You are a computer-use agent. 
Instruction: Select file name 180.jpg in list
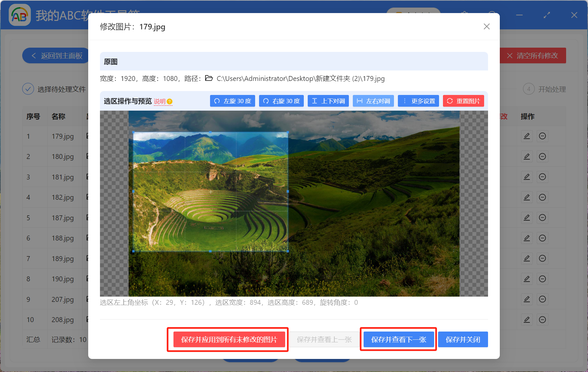[x=63, y=157]
